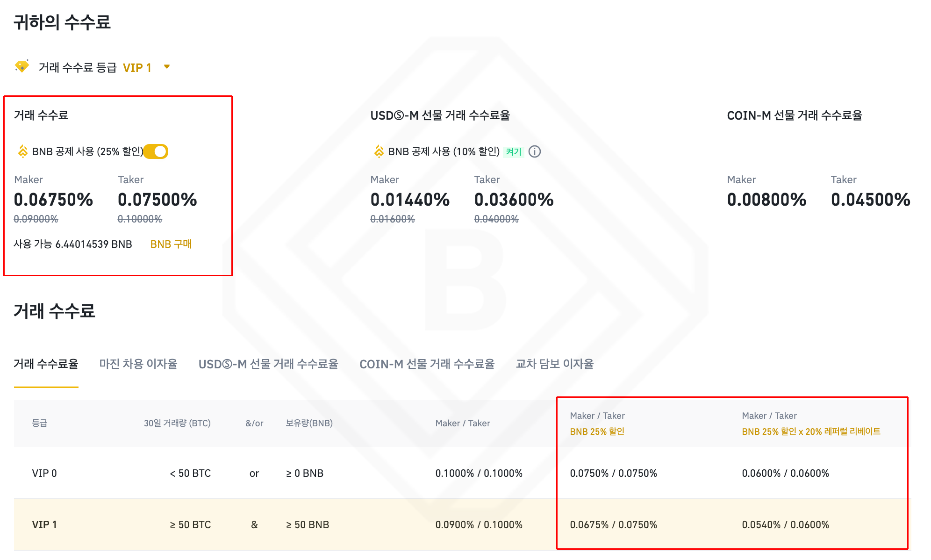Viewport: 931px width, 560px height.
Task: Click the 보유량(BNB) column header
Action: pyautogui.click(x=309, y=423)
